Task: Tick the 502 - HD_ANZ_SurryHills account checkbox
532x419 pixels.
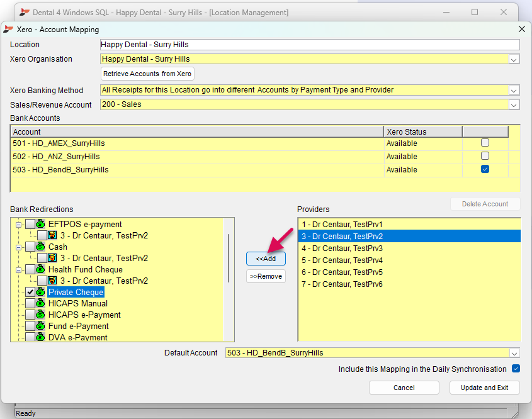Action: 485,156
